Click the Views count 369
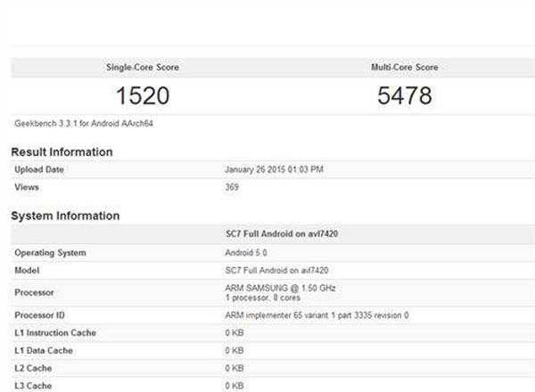This screenshot has width=535, height=392. [232, 187]
